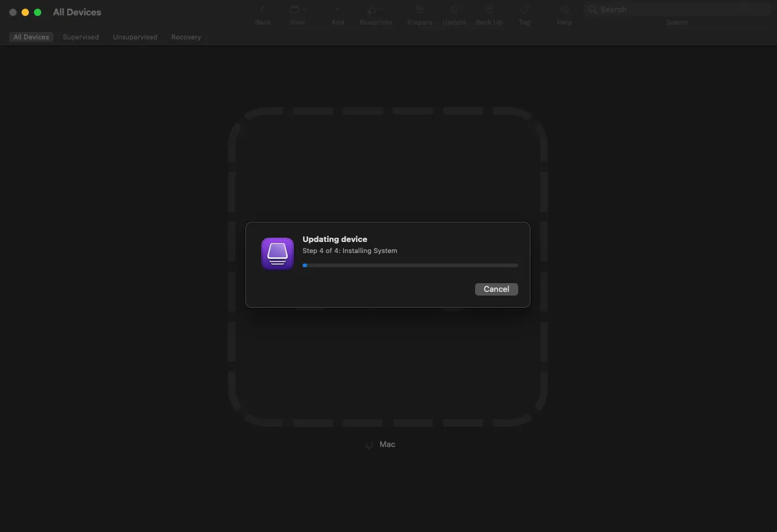Click the Back Up toolbar icon

click(x=489, y=10)
